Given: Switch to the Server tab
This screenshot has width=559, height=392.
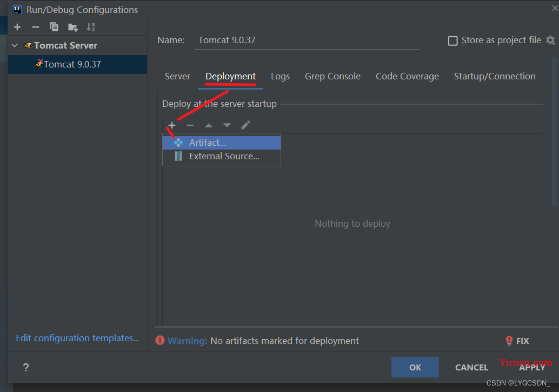Looking at the screenshot, I should tap(177, 76).
